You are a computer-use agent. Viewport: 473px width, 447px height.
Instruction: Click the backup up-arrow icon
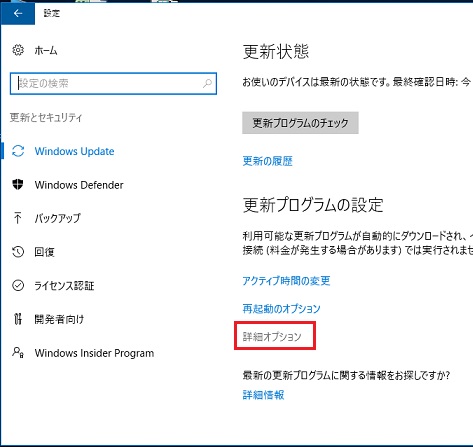[x=18, y=218]
